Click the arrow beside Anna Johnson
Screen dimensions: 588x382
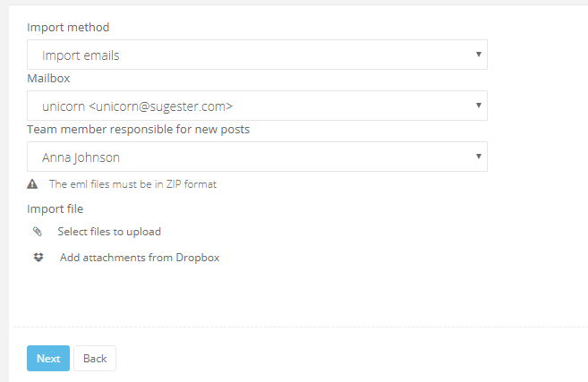pyautogui.click(x=480, y=157)
